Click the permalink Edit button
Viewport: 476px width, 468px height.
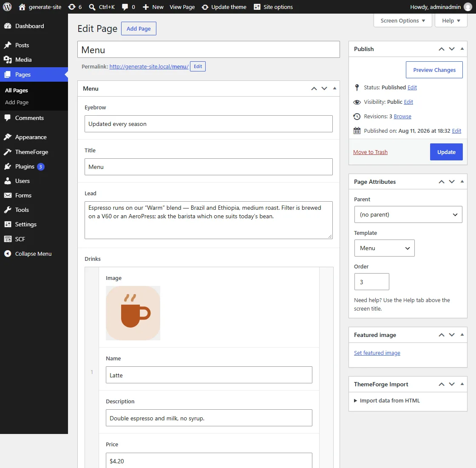[x=198, y=66]
